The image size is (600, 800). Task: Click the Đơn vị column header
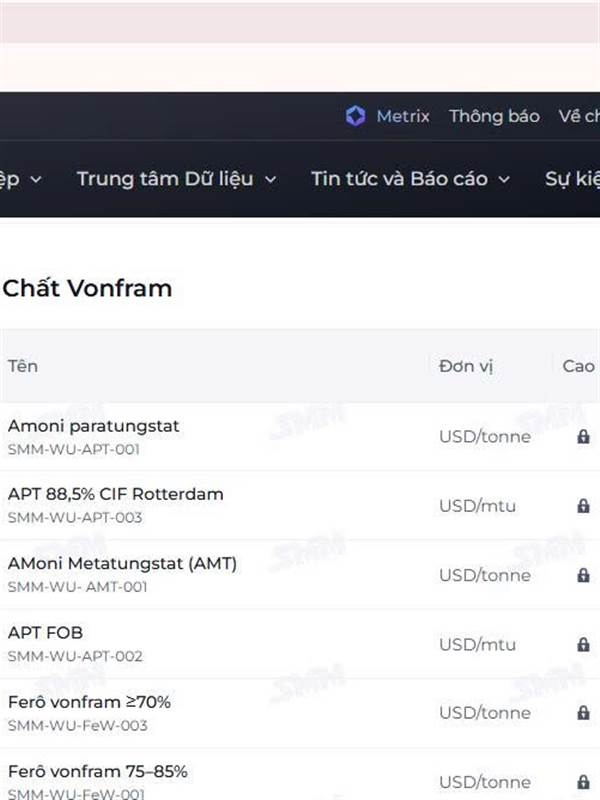[466, 366]
